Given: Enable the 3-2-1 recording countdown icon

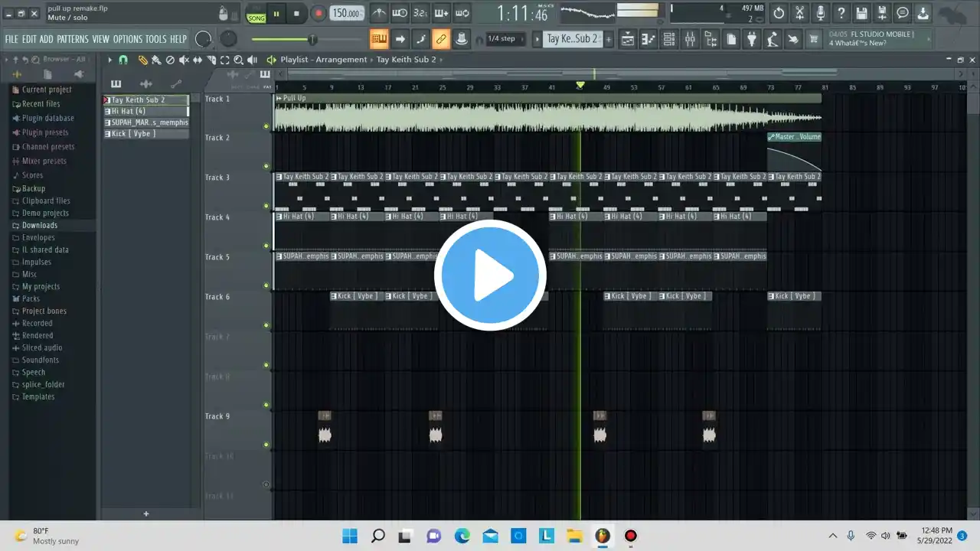Looking at the screenshot, I should tap(420, 13).
